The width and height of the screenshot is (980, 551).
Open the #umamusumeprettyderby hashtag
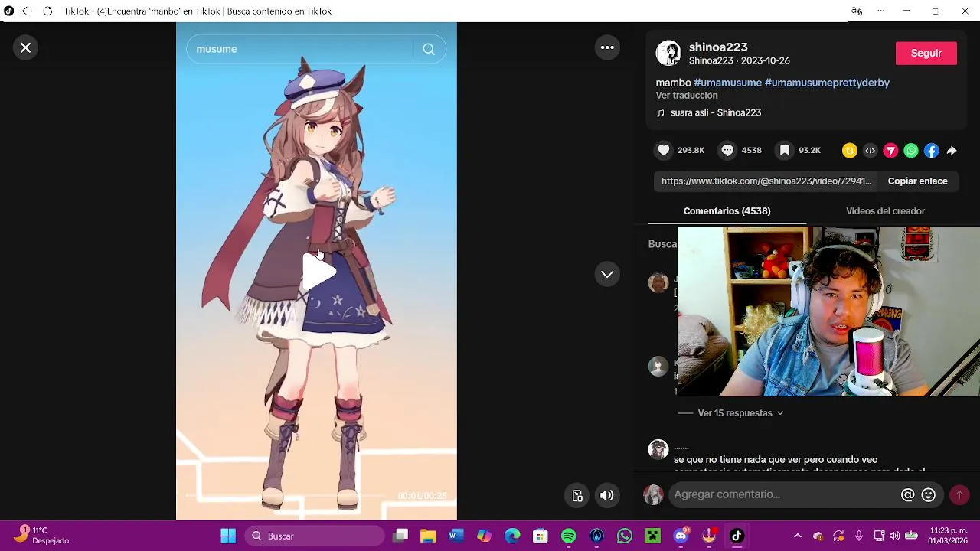pos(827,83)
